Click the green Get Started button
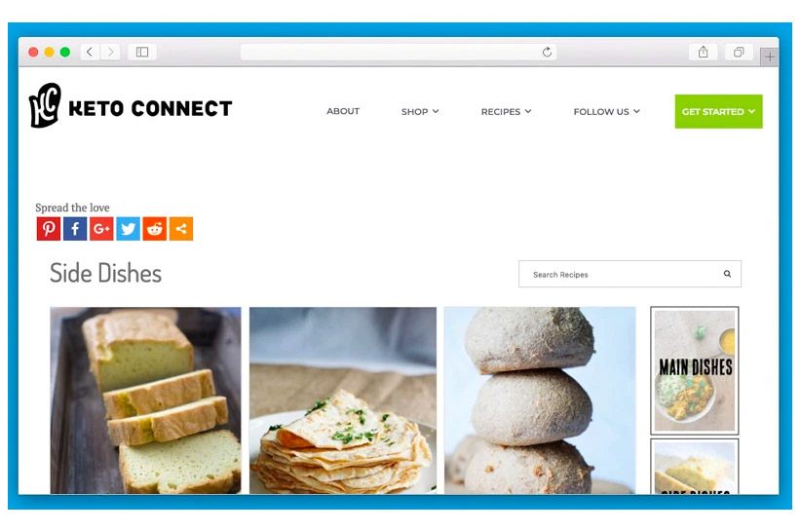This screenshot has width=801, height=532. tap(718, 111)
